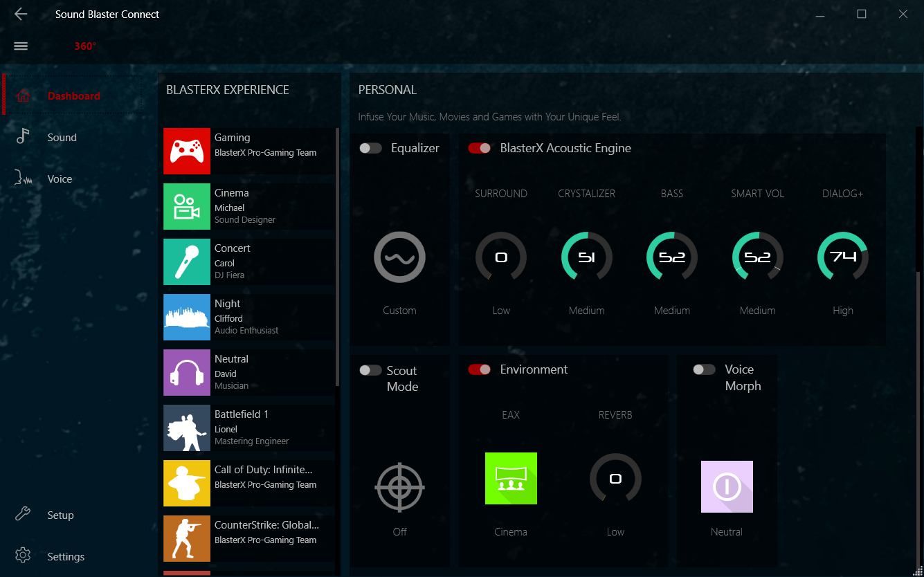Click the Voice sidebar icon

(x=23, y=178)
